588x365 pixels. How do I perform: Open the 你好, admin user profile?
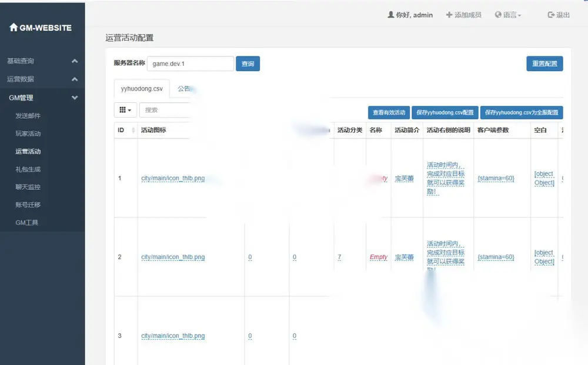(x=410, y=15)
